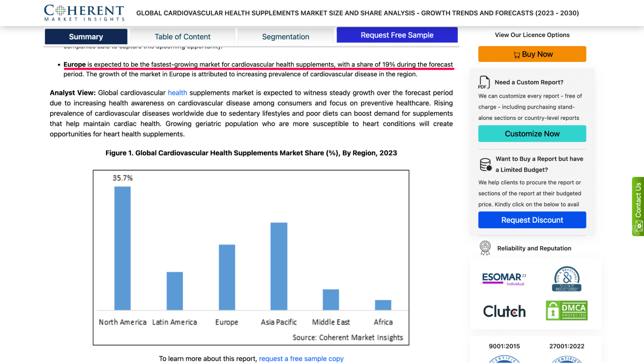Image resolution: width=644 pixels, height=363 pixels.
Task: Click the Request Discount button
Action: (x=532, y=220)
